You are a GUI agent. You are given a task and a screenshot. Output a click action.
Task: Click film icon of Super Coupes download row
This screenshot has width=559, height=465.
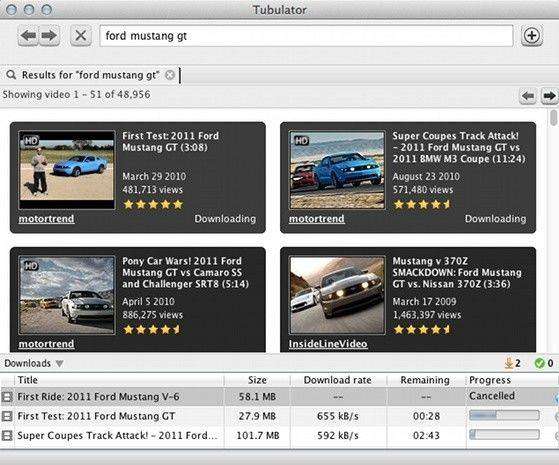[7, 435]
